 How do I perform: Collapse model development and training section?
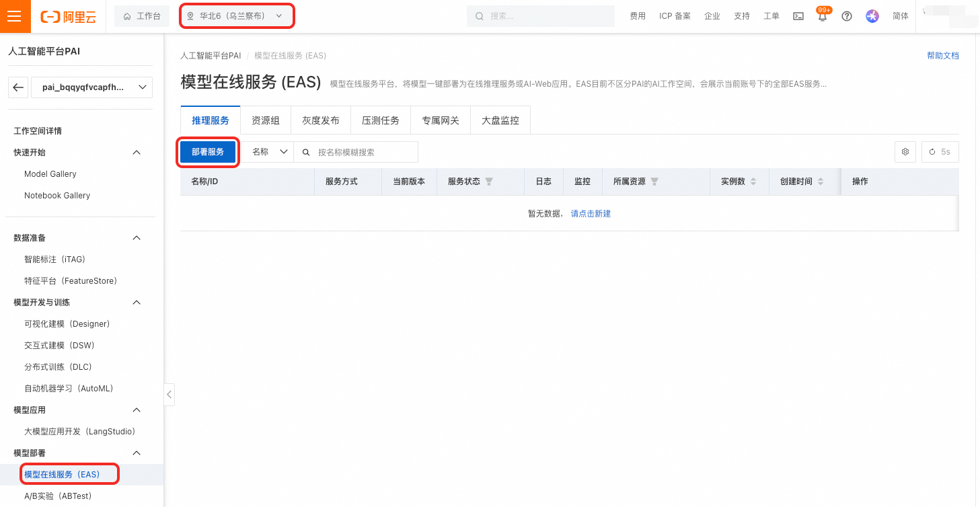(137, 303)
